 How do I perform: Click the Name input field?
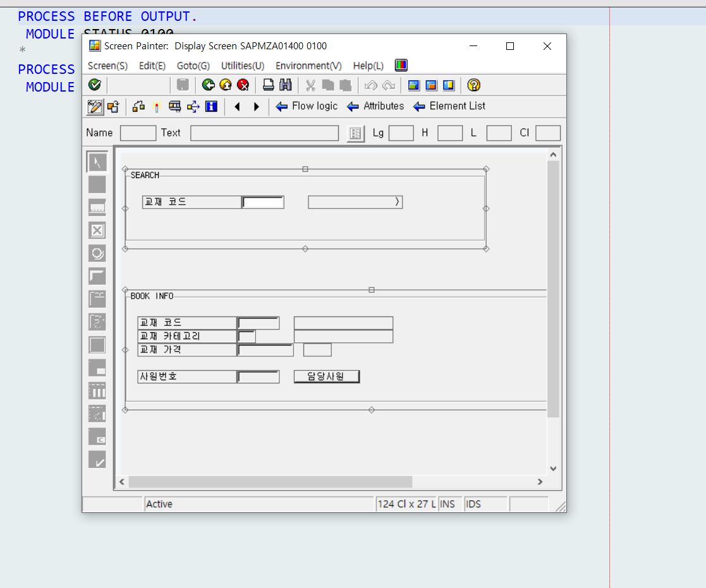(x=138, y=133)
